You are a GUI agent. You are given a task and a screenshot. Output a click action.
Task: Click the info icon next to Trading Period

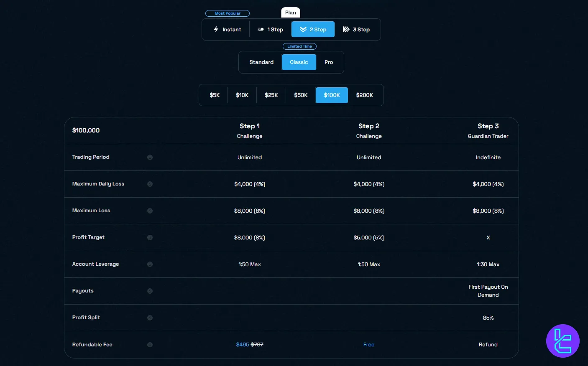[150, 158]
